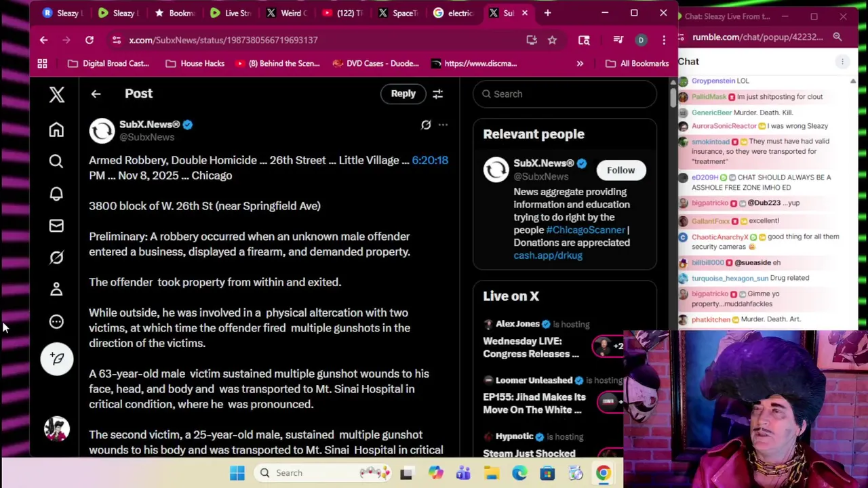Open All Bookmarks folder

tap(637, 64)
